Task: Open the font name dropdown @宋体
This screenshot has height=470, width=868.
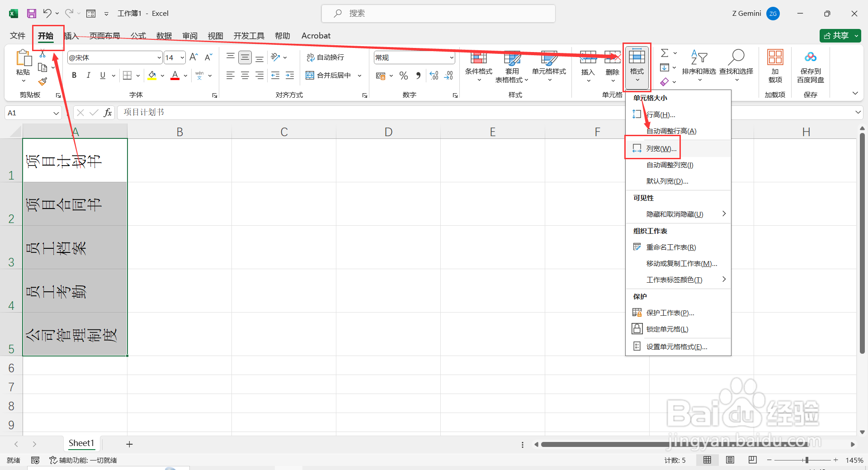Action: (159, 57)
